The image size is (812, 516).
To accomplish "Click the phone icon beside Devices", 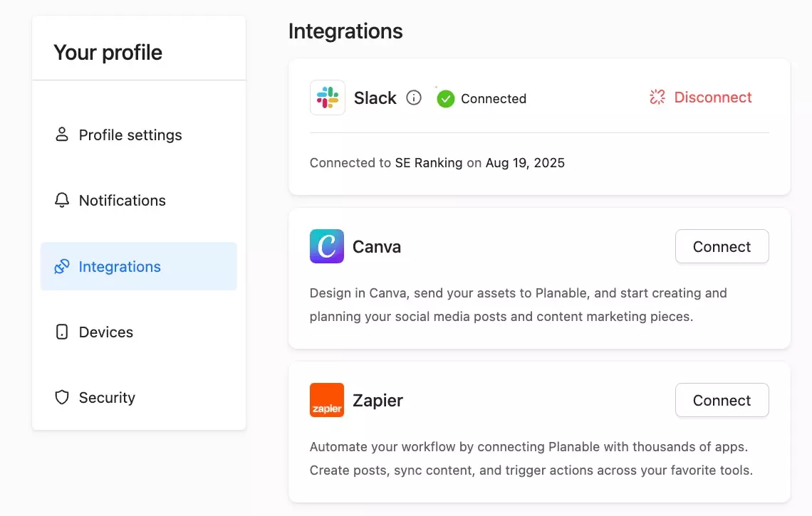I will (62, 332).
